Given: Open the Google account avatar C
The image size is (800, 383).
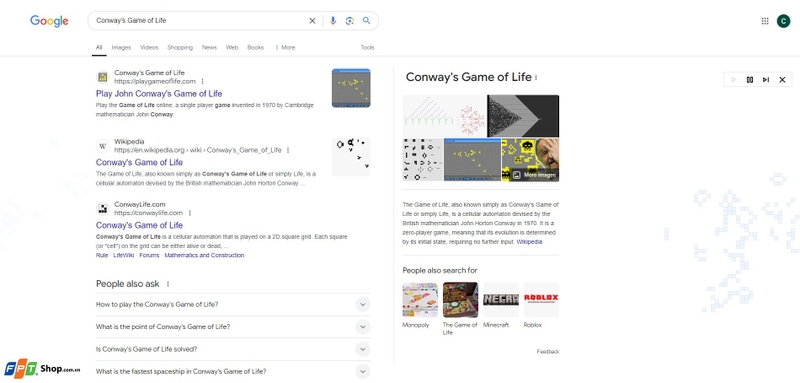Looking at the screenshot, I should tap(783, 21).
